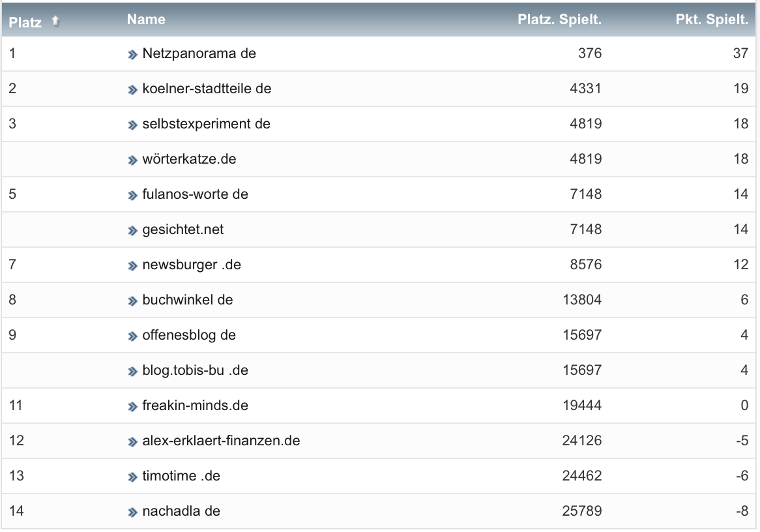Open the wörterkatze.de link
760x532 pixels.
(x=189, y=159)
